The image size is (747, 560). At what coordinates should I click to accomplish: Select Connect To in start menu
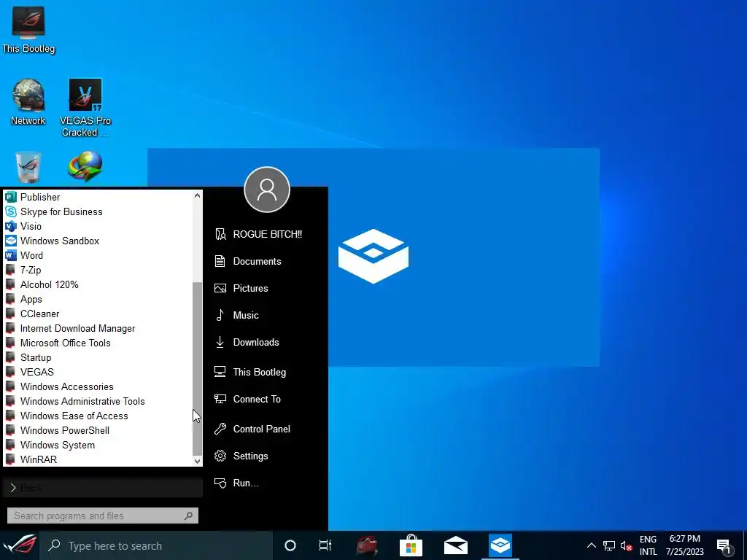pos(267,399)
